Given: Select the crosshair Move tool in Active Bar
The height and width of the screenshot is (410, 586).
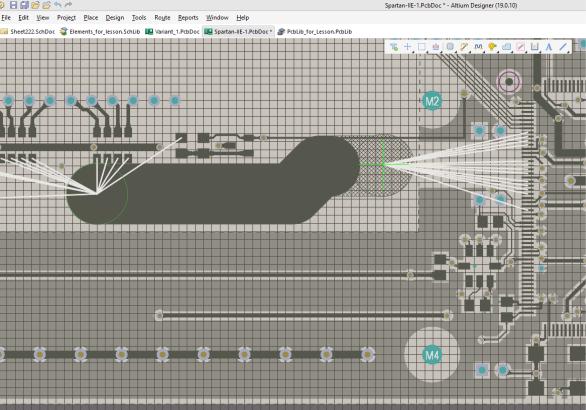Looking at the screenshot, I should [407, 47].
